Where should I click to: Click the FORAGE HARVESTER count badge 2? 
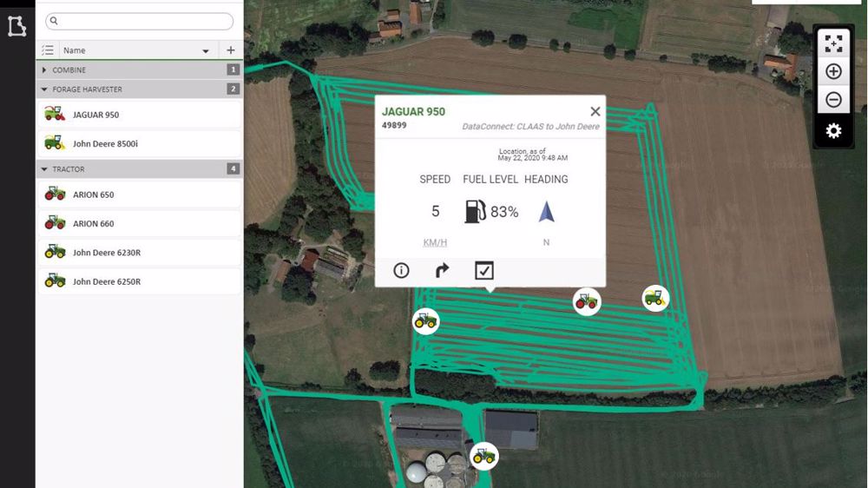[233, 89]
